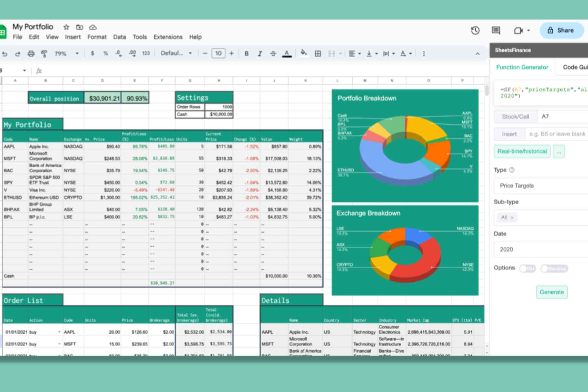This screenshot has width=588, height=392.
Task: Switch to Function Generator tab
Action: [x=522, y=67]
